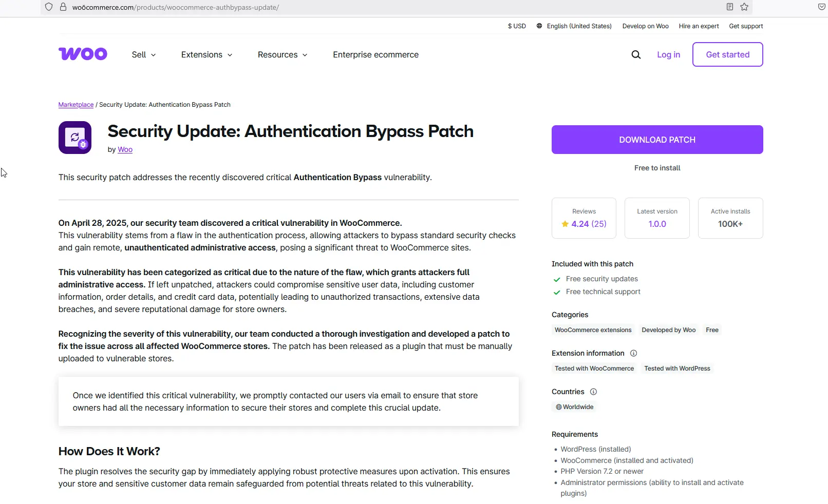Expand the Sell menu

[x=144, y=54]
